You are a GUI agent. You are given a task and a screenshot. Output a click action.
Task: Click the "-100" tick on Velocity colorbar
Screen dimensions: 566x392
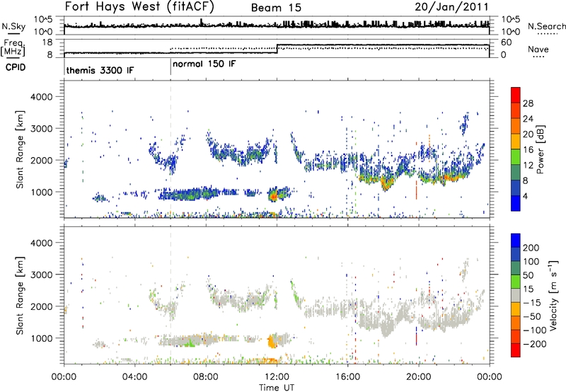point(534,330)
